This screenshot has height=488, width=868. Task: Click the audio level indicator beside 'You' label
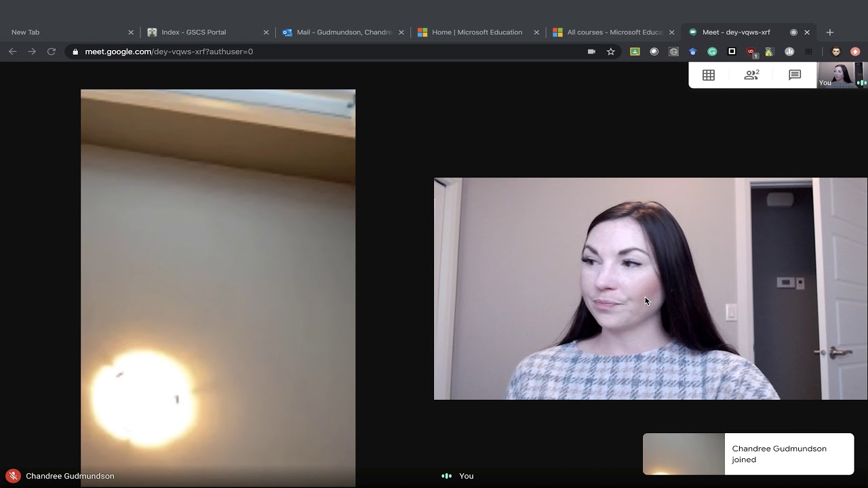(x=446, y=476)
